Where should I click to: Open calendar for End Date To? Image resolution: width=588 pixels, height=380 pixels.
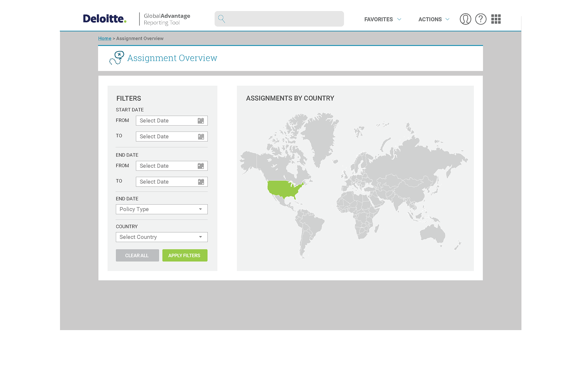click(x=201, y=182)
